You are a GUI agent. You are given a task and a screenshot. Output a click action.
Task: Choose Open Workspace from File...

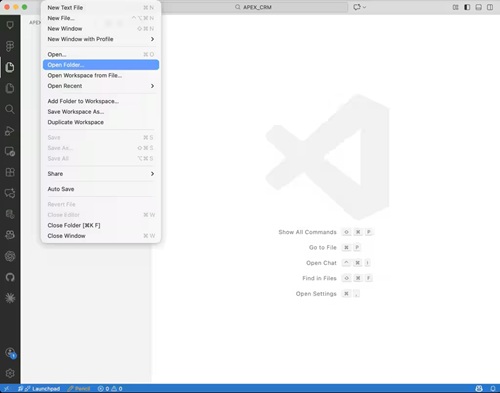point(101,75)
